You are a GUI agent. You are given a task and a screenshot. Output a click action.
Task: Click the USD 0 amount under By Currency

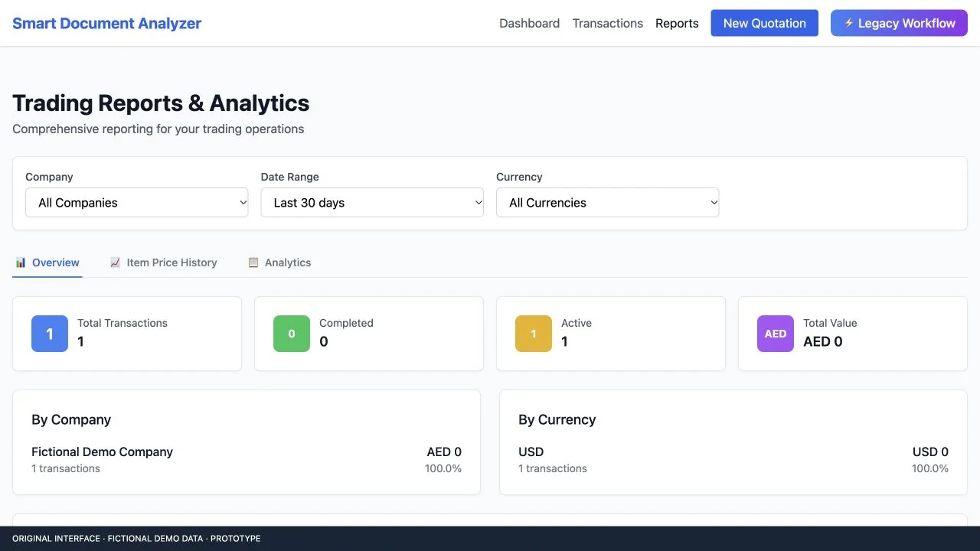pyautogui.click(x=930, y=452)
